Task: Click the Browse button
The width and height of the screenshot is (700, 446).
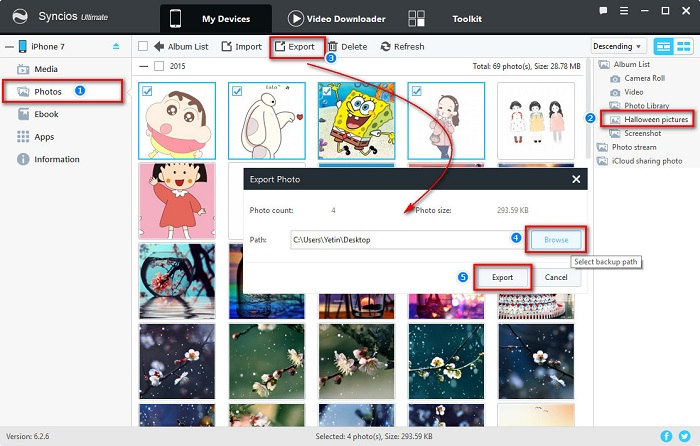Action: 556,240
